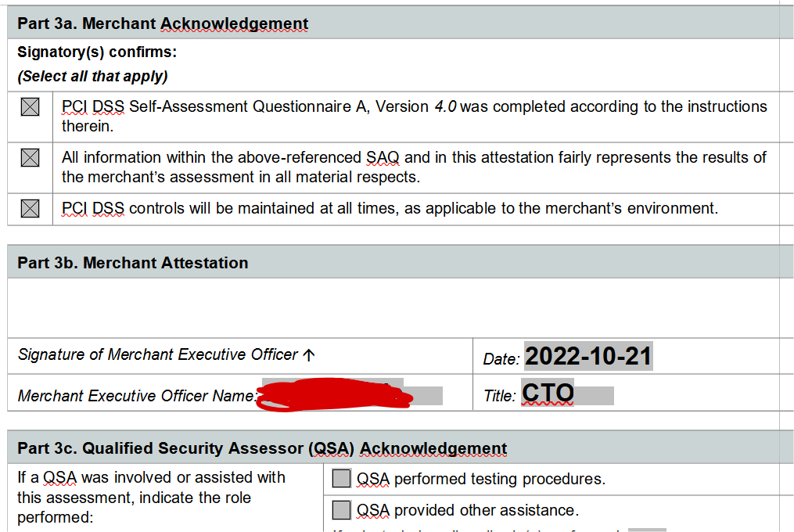The image size is (794, 532).
Task: Click the 'Part 3a. Merchant Acknowledgement' heading
Action: tap(163, 23)
